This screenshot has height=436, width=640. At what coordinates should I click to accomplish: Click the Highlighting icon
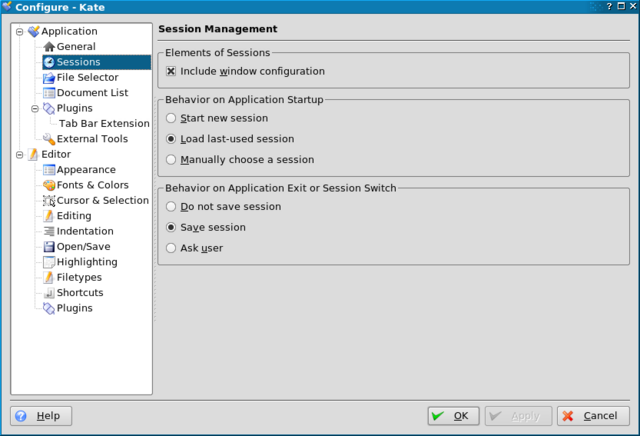(x=49, y=262)
